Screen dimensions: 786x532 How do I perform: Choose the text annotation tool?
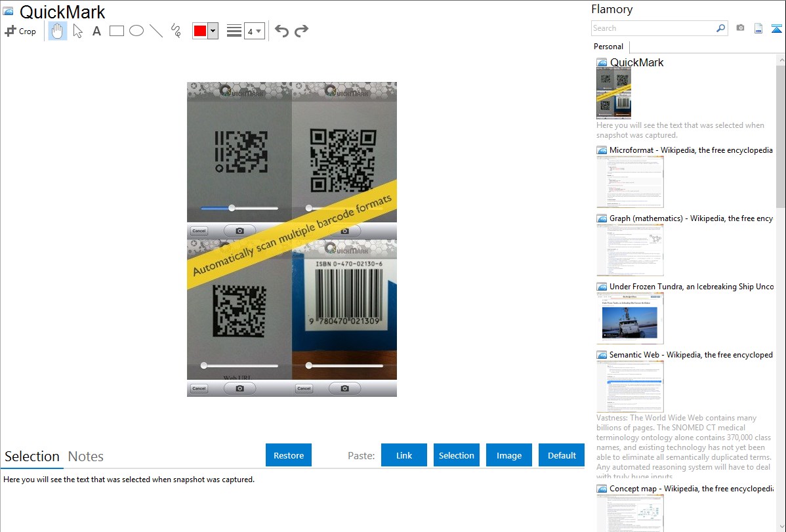click(96, 31)
